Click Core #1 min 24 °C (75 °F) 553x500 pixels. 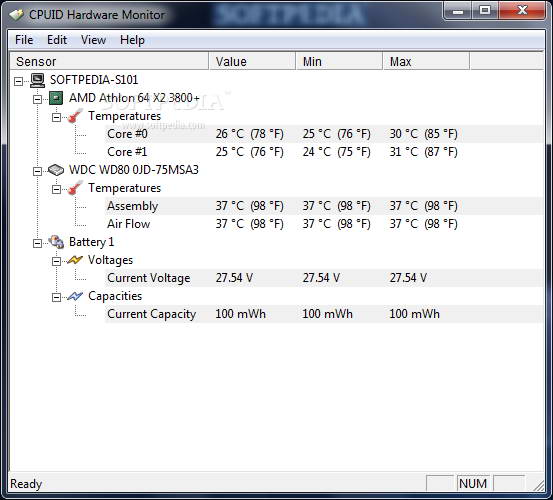[336, 152]
